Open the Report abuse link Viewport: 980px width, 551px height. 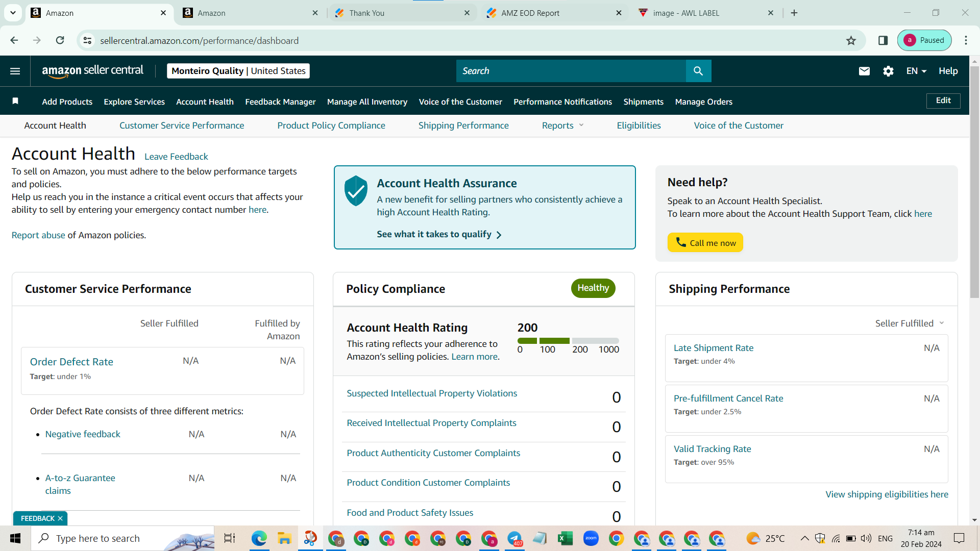38,235
